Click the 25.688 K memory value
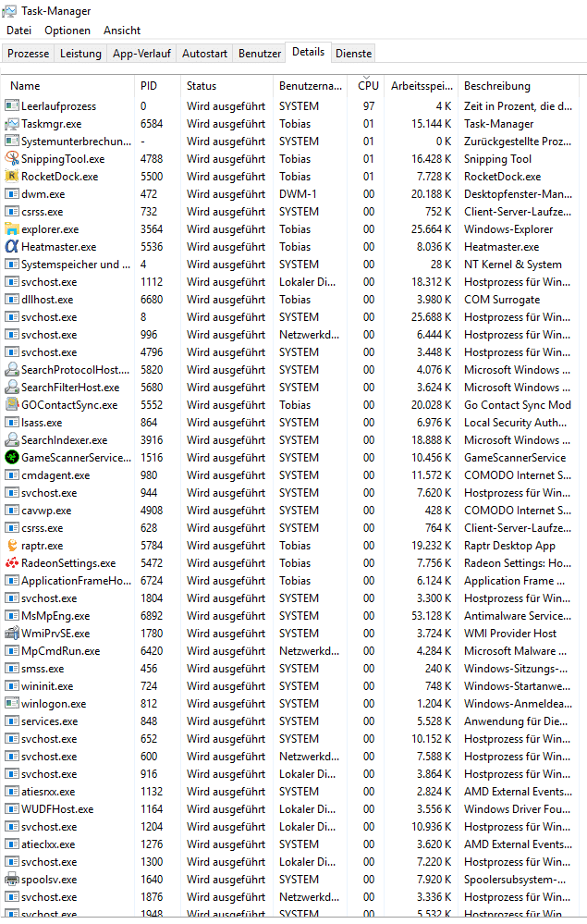 tap(431, 317)
